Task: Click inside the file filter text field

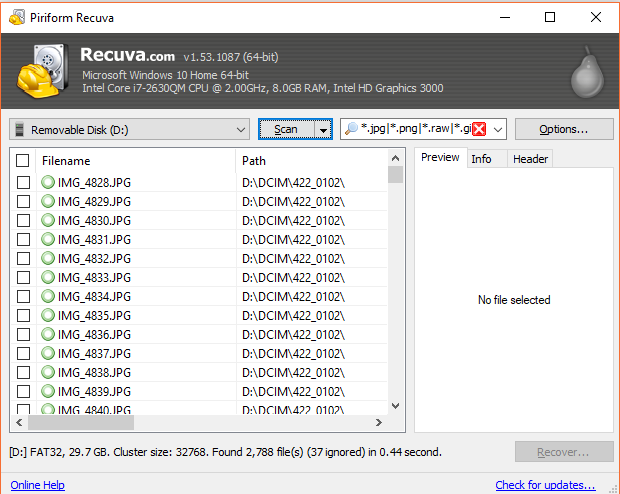Action: click(415, 129)
